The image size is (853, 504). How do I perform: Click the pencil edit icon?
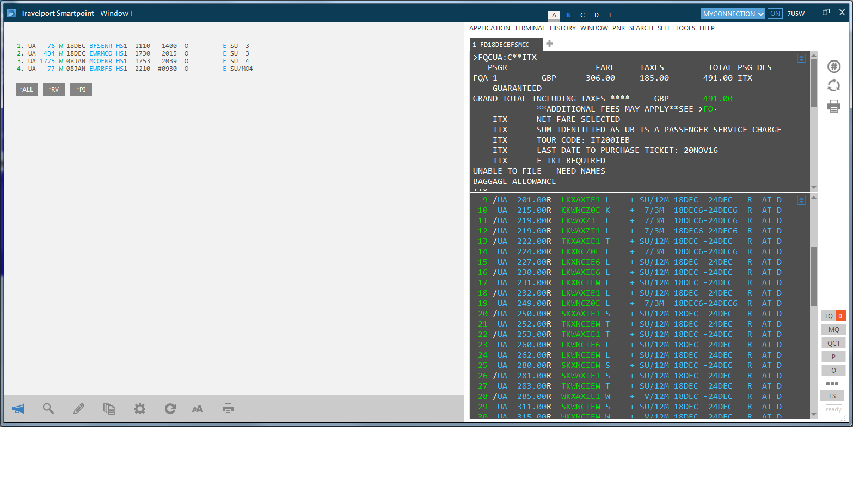(79, 409)
